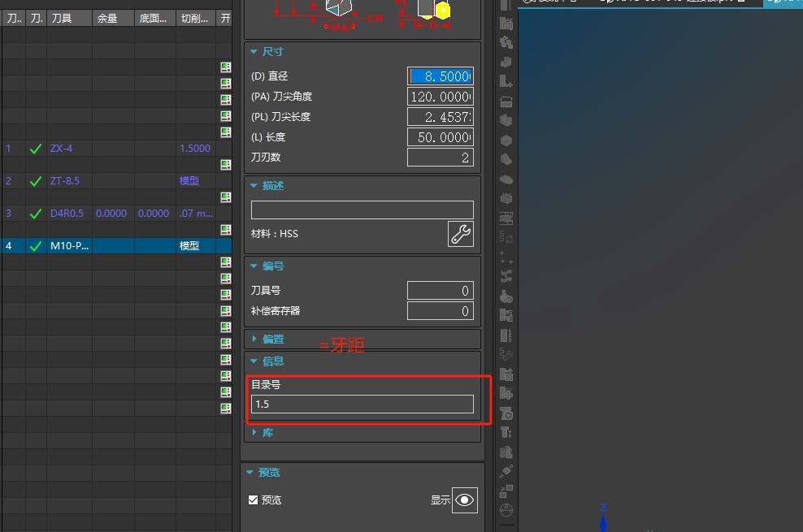Click the solid cube icon
The width and height of the screenshot is (803, 532).
click(x=506, y=141)
